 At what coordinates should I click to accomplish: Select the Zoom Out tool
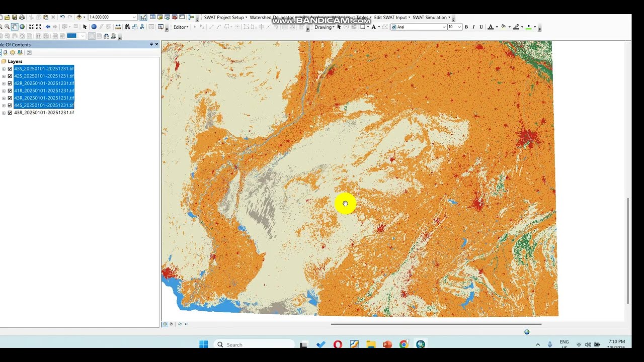(x=7, y=27)
